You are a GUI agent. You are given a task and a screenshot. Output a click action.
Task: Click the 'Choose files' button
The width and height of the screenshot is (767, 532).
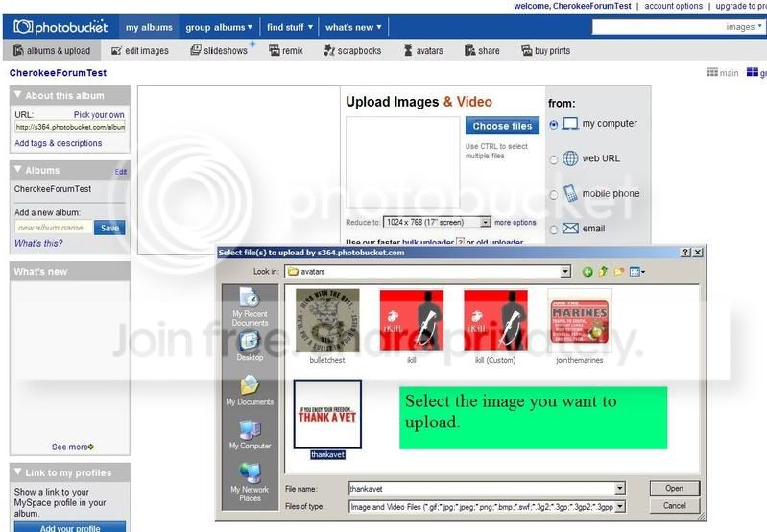502,126
